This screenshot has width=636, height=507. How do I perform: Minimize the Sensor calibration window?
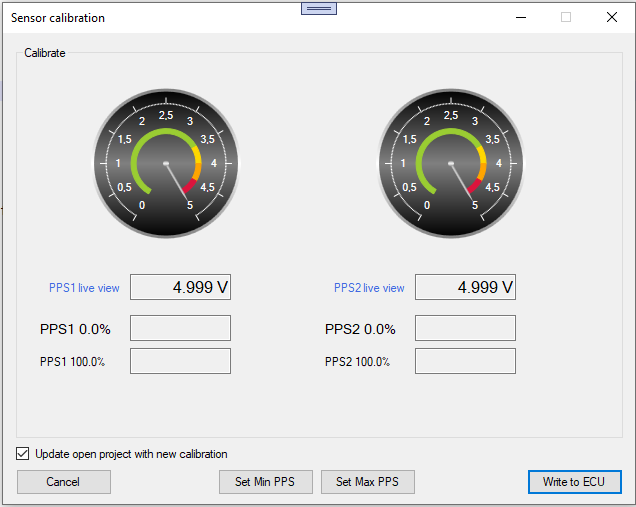tap(521, 17)
